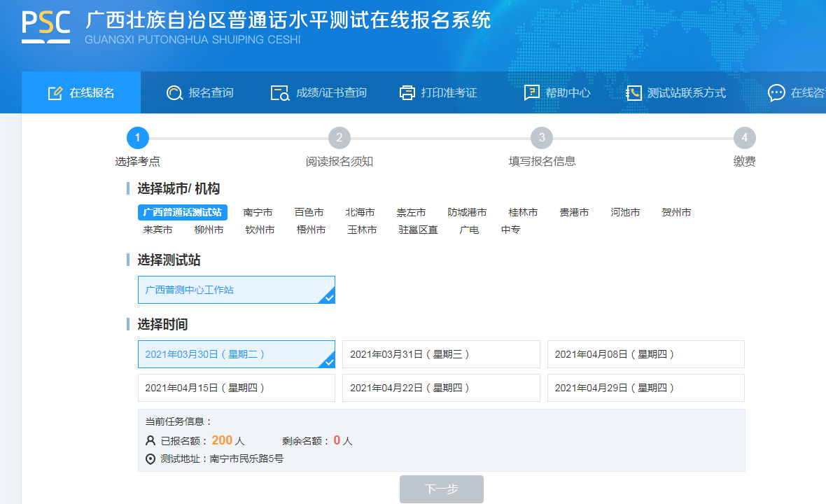Select city 来宾市
The width and height of the screenshot is (826, 504).
click(x=157, y=230)
